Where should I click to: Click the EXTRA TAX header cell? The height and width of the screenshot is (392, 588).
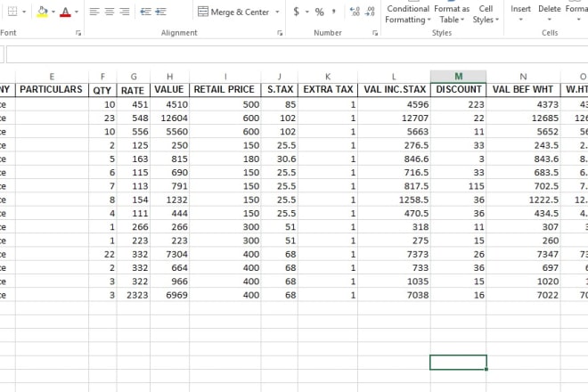[328, 90]
